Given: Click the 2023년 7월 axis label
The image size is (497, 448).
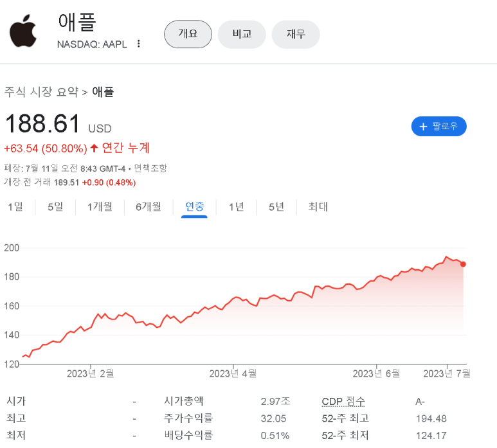Looking at the screenshot, I should 447,373.
